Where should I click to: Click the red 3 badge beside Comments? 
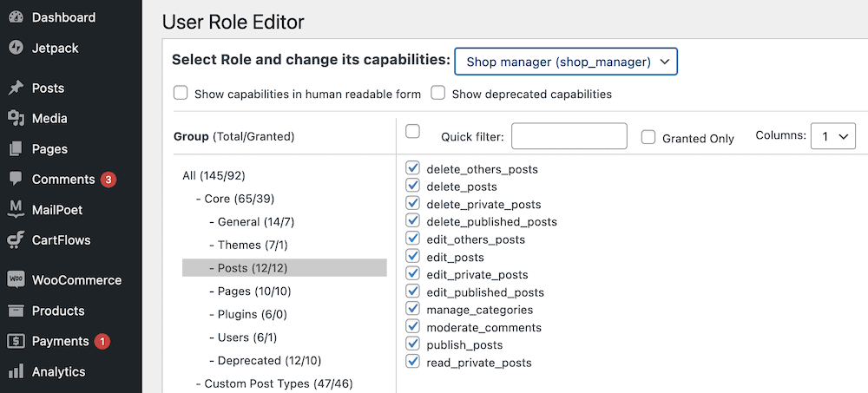pyautogui.click(x=108, y=180)
